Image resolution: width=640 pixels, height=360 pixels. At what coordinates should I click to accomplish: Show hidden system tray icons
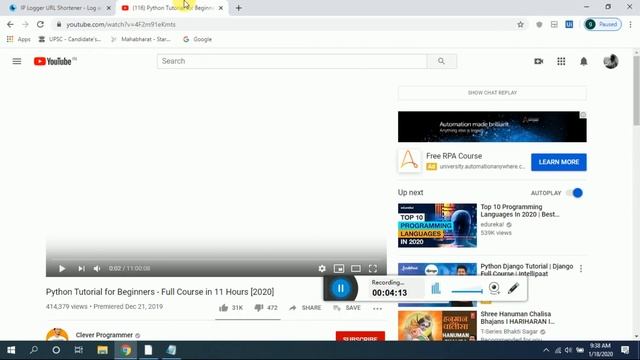(x=546, y=350)
